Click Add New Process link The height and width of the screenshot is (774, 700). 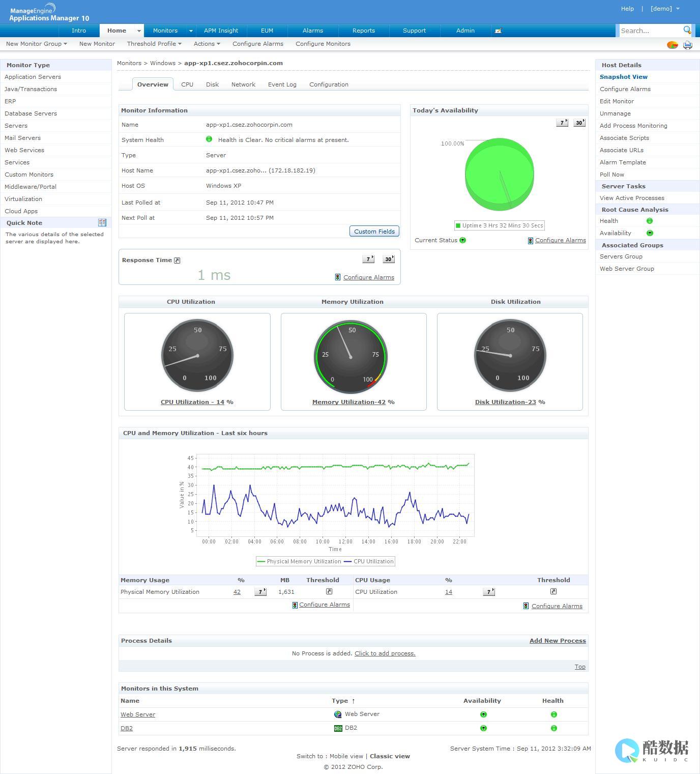[558, 641]
